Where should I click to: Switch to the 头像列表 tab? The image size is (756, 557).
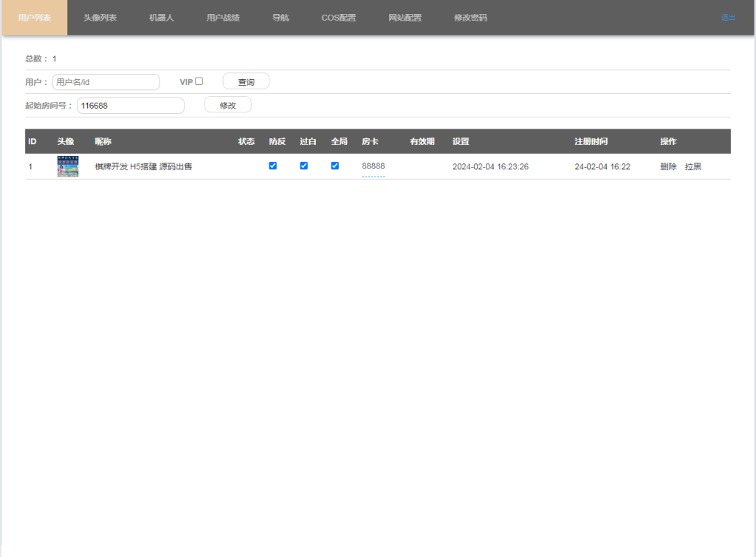(x=100, y=18)
